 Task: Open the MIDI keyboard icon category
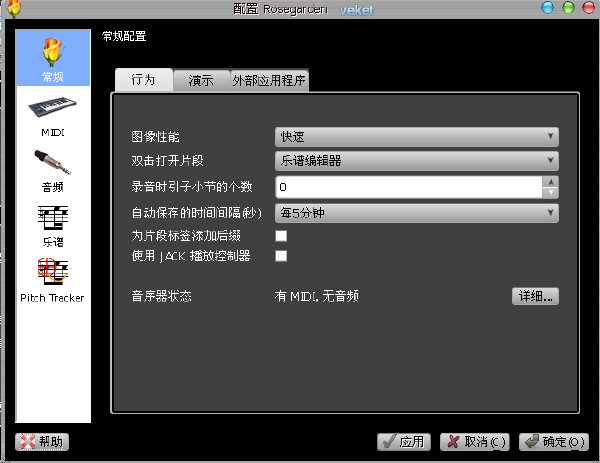(x=53, y=116)
